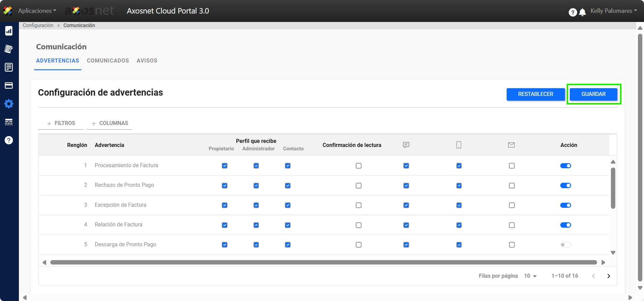This screenshot has height=301, width=644.
Task: Uncheck Propietario for Rechazo de Pronto Pago
Action: coord(224,186)
